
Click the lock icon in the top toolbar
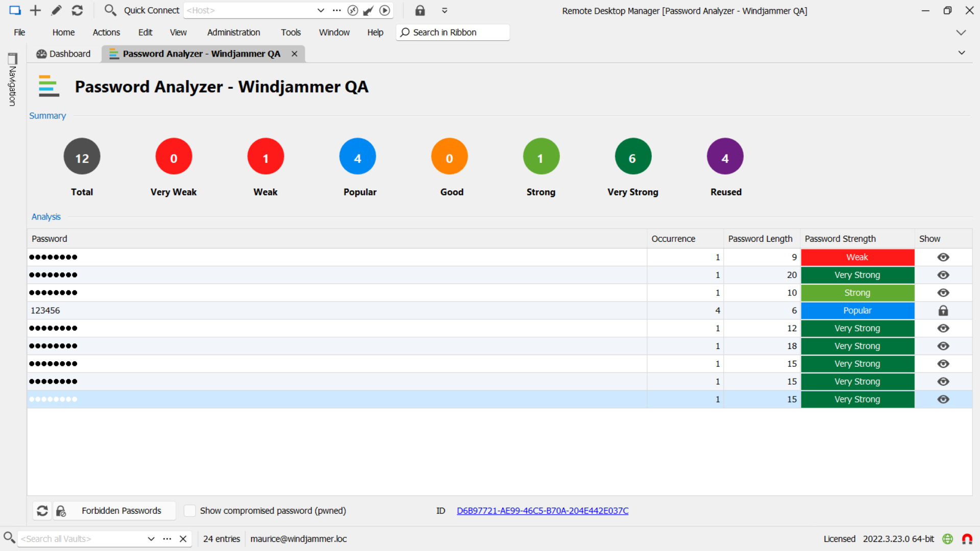point(420,10)
